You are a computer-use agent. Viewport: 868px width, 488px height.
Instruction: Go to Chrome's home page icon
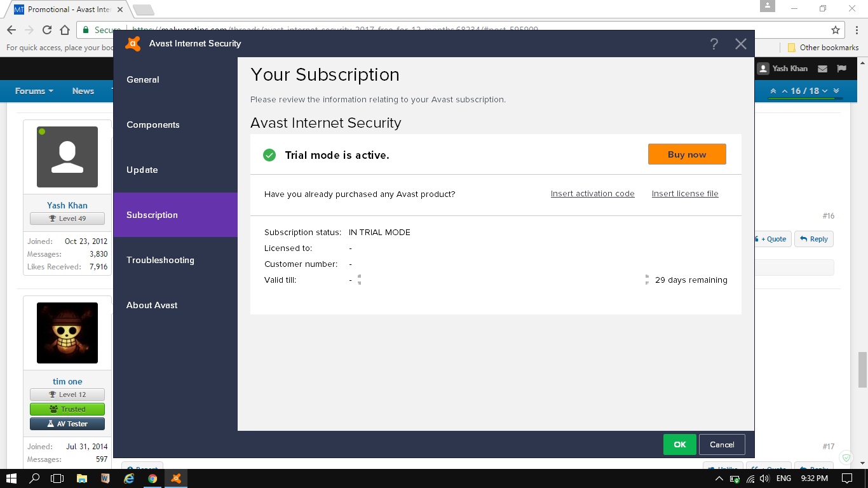(x=65, y=30)
